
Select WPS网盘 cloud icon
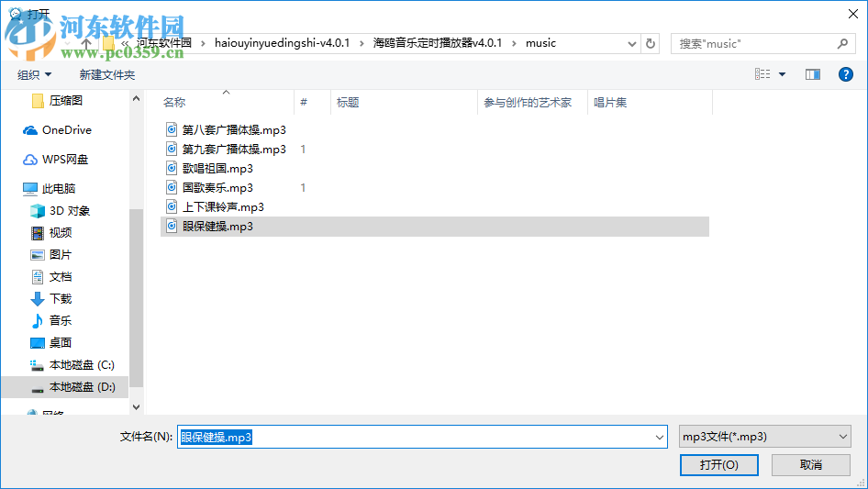point(30,160)
